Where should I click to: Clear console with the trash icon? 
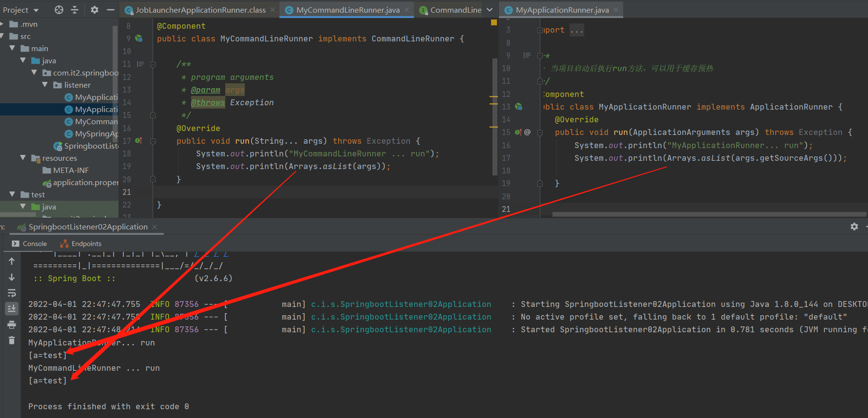pos(12,341)
